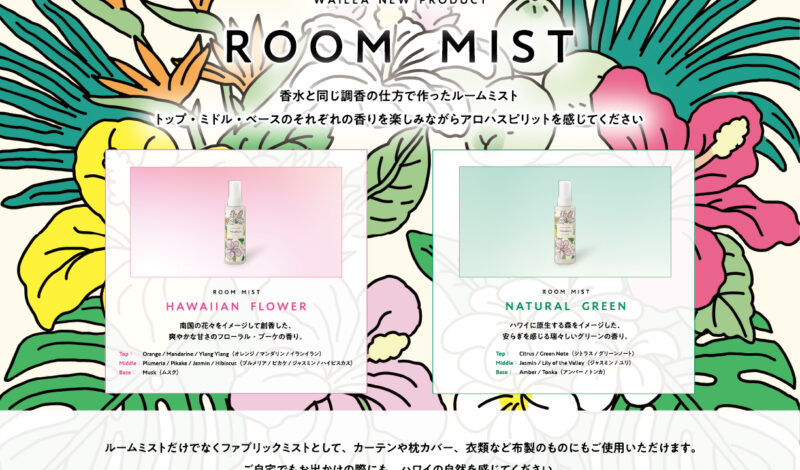
Task: Click the small ROOM MIST label above NATURAL GREEN
Action: click(565, 292)
